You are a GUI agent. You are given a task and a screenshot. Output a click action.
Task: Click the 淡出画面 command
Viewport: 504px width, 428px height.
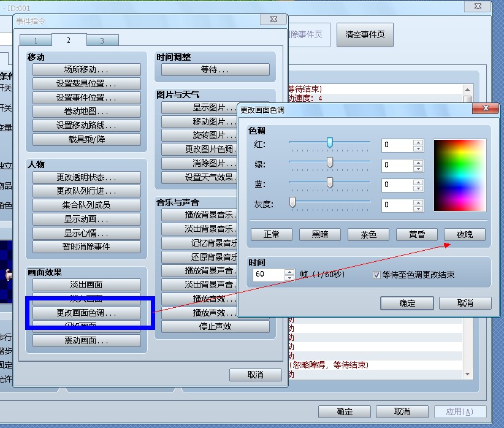[86, 285]
